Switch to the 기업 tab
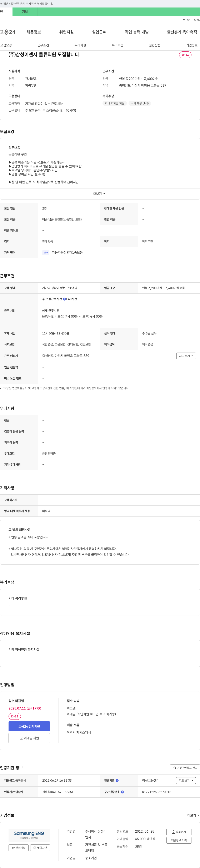 pyautogui.click(x=25, y=11)
